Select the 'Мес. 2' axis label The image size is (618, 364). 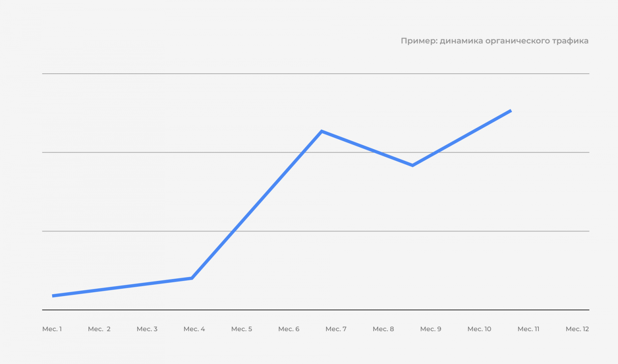(x=99, y=329)
